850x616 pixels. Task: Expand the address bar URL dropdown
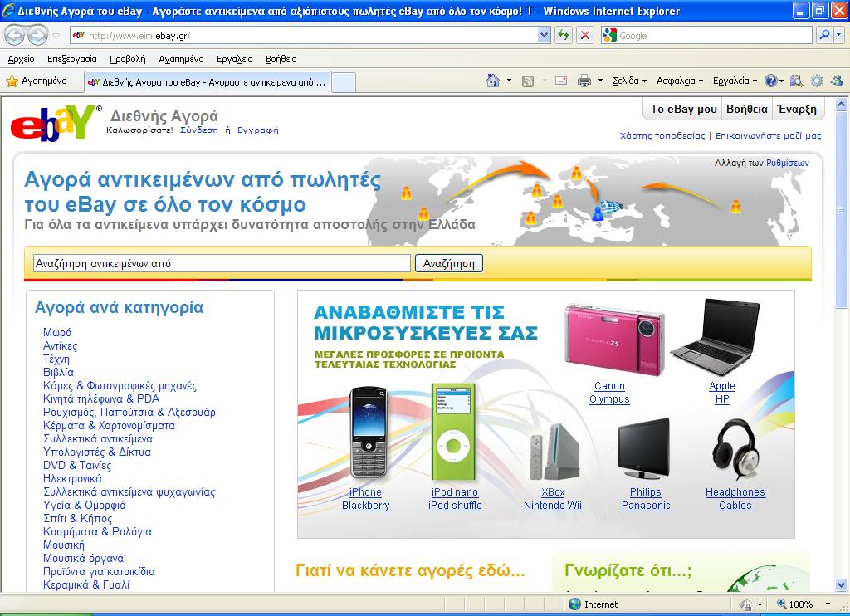(x=545, y=35)
